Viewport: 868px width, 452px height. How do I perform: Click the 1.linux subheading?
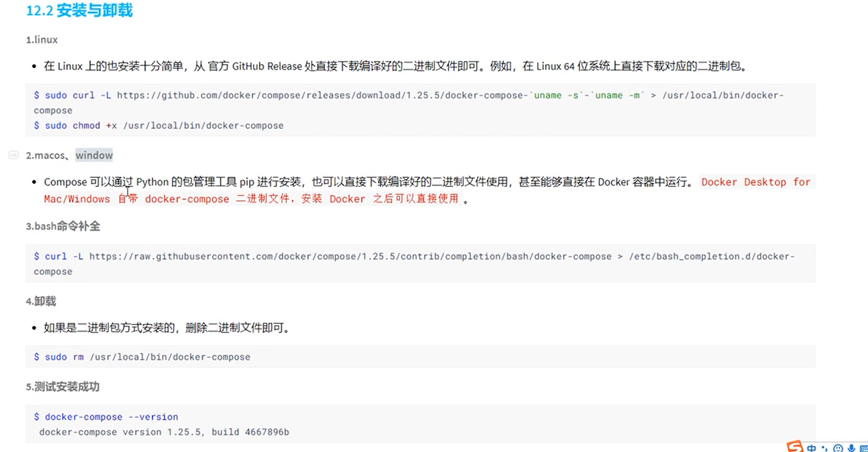[x=42, y=40]
